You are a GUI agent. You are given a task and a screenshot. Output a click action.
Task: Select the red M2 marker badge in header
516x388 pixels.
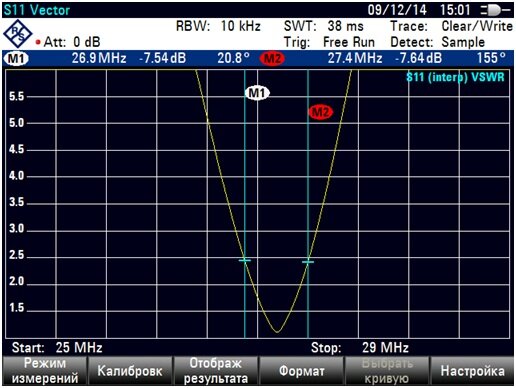point(272,59)
